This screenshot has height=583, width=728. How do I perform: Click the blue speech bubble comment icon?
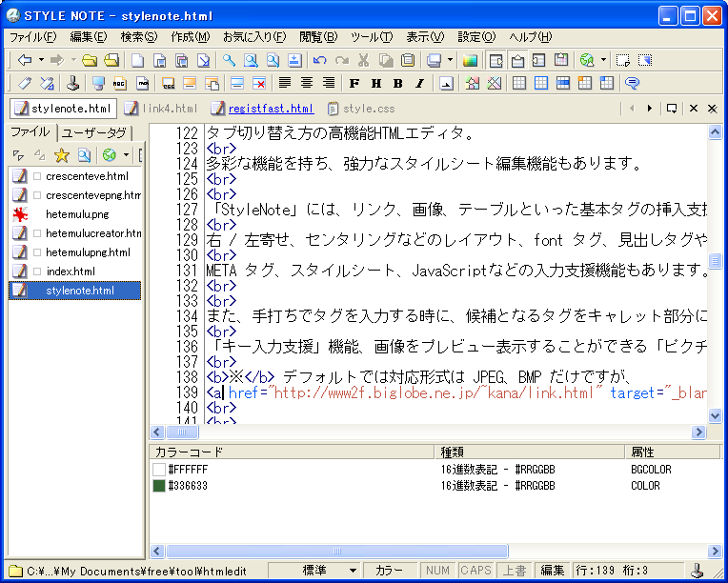point(632,84)
